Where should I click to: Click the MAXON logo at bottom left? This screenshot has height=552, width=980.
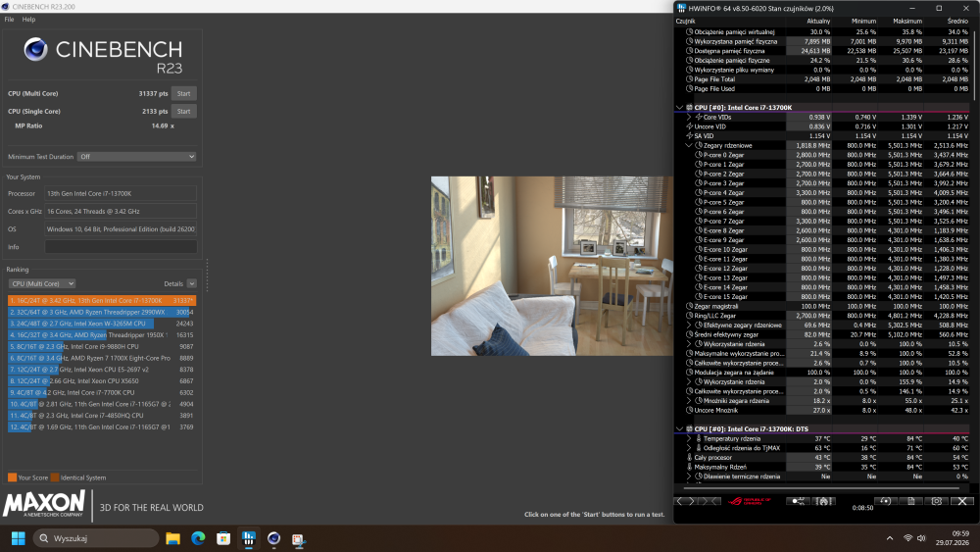[x=44, y=504]
